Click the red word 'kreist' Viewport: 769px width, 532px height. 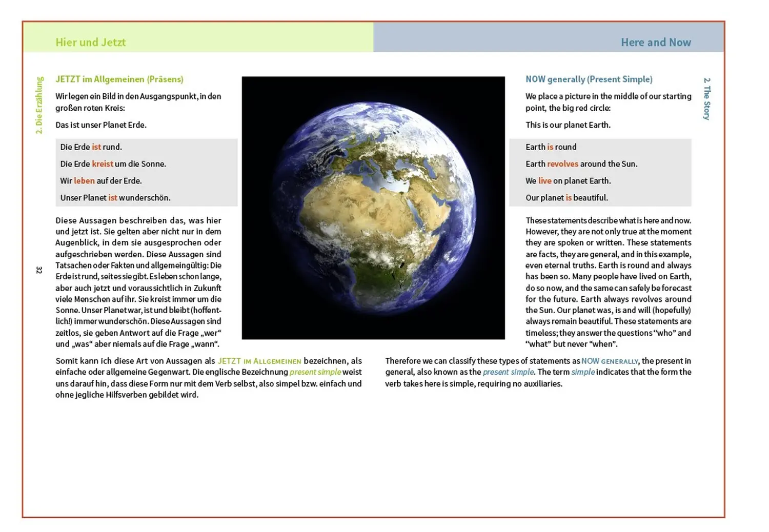(x=103, y=163)
